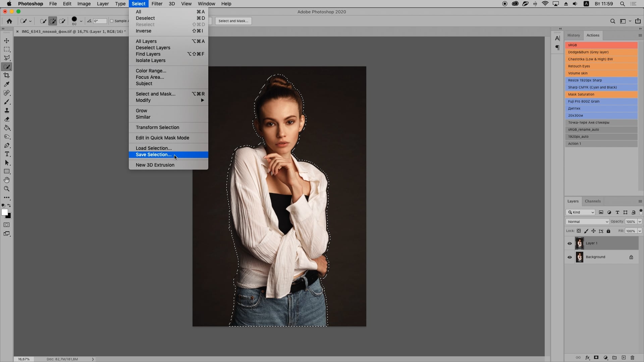Switch to the Actions tab
644x362 pixels.
point(593,35)
